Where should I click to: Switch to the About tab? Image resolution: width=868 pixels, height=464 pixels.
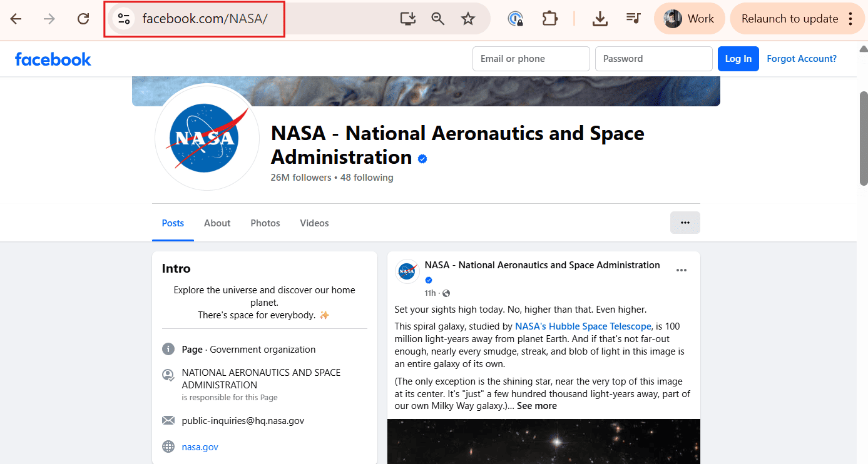coord(217,223)
